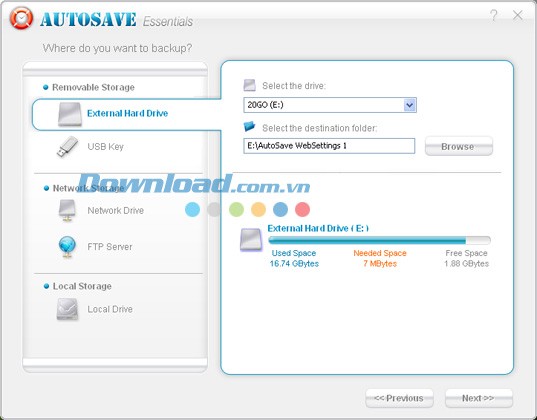Screen dimensions: 537x420
Task: Click the Needed Space 7 MBytes value
Action: point(380,263)
